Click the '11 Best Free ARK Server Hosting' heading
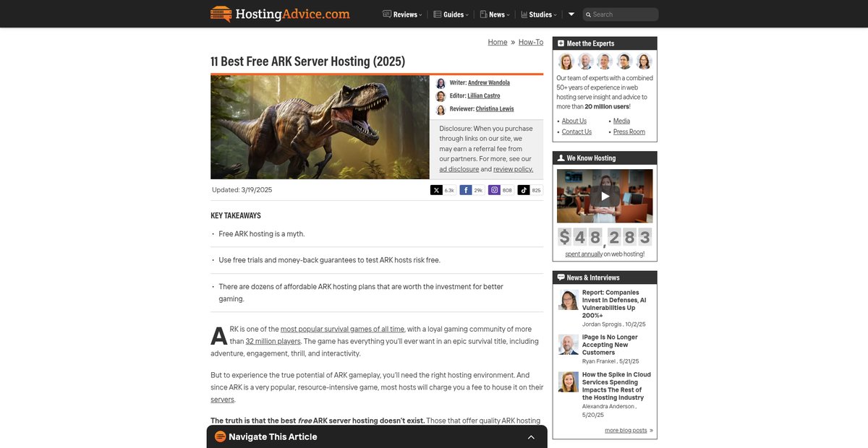 point(308,61)
